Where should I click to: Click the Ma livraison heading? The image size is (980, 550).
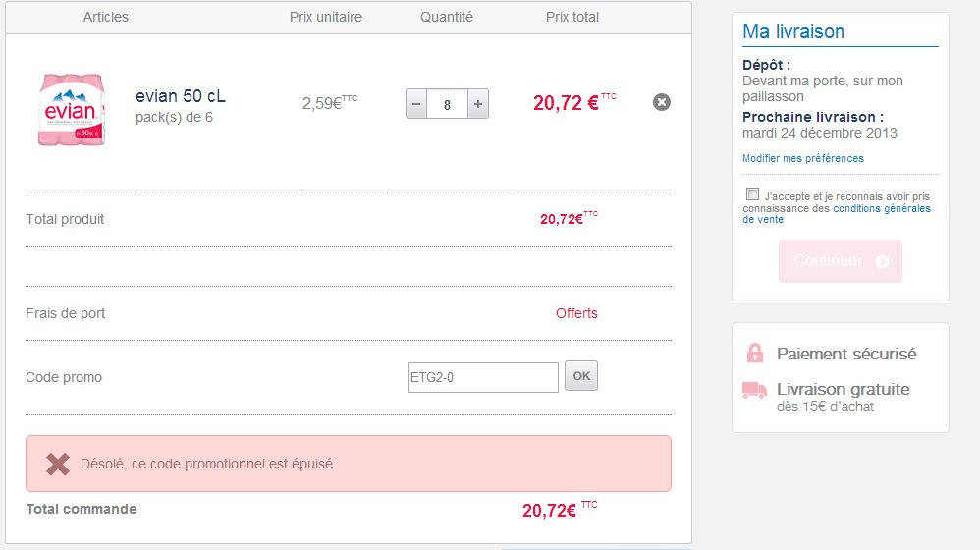click(x=793, y=31)
